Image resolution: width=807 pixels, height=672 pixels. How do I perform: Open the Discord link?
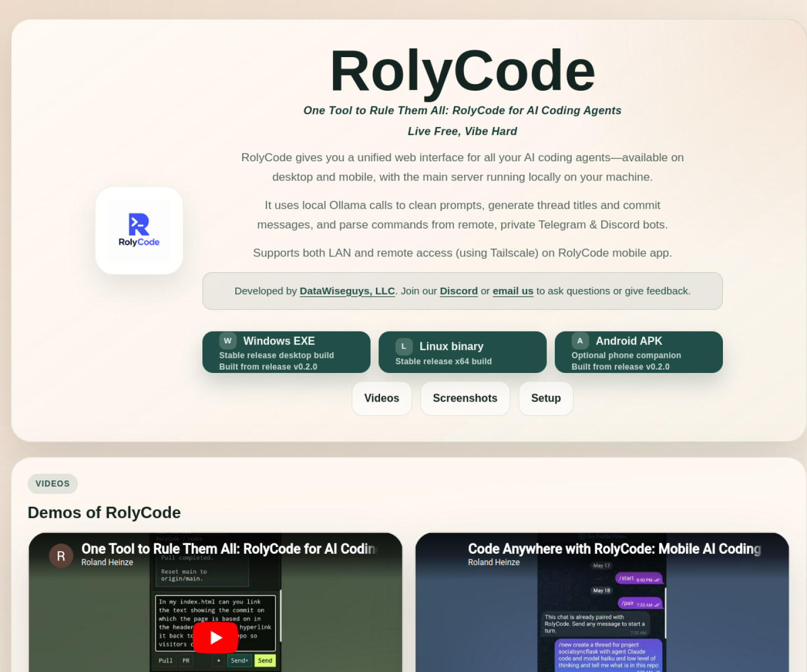[459, 291]
